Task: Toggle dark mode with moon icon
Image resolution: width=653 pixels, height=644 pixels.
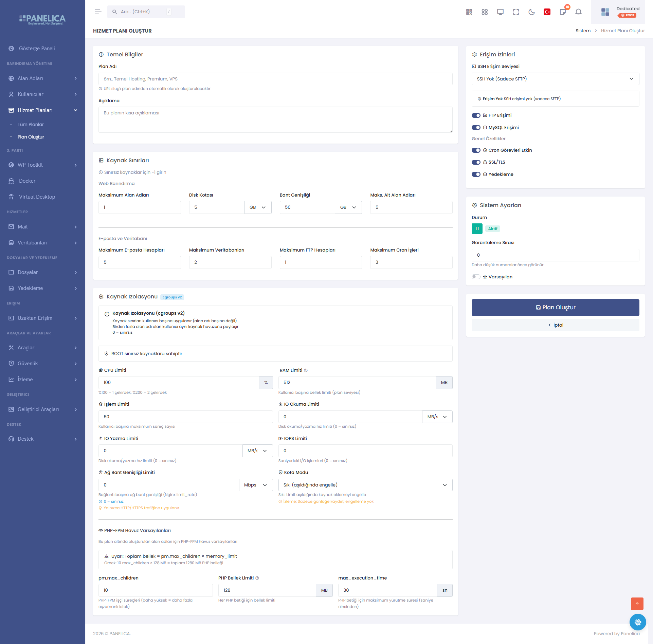Action: (531, 12)
